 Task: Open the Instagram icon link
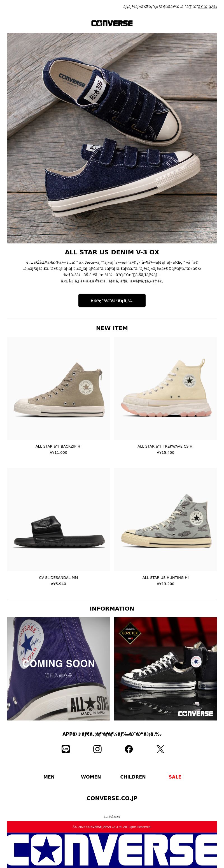[x=97, y=749]
